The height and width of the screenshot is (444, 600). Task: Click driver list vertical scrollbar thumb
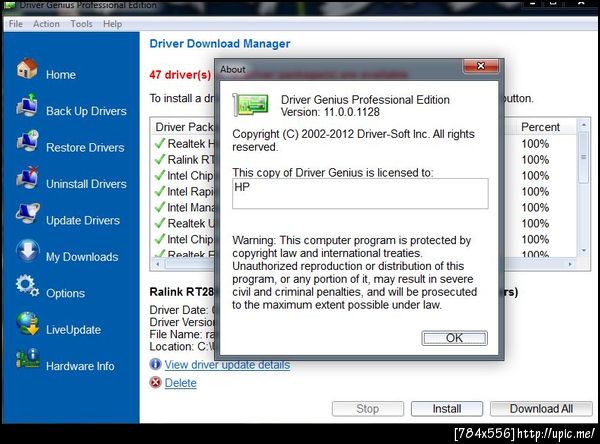point(584,157)
